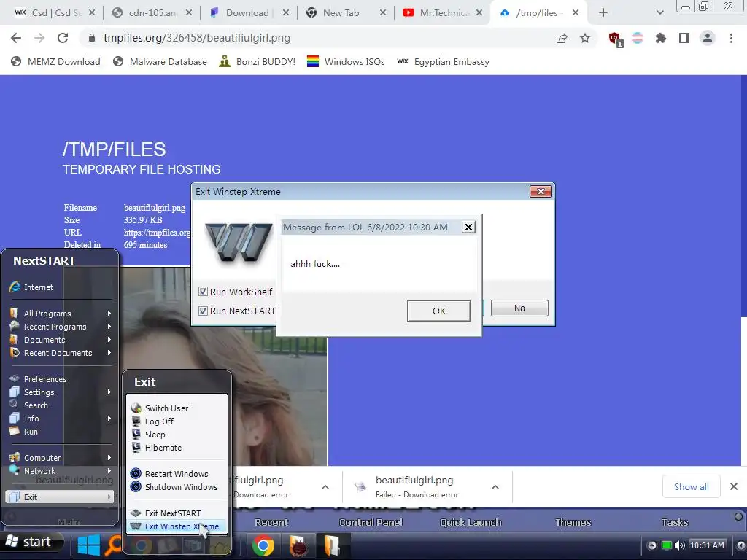Open Chrome three-dot menu
This screenshot has height=560, width=747.
pyautogui.click(x=731, y=38)
